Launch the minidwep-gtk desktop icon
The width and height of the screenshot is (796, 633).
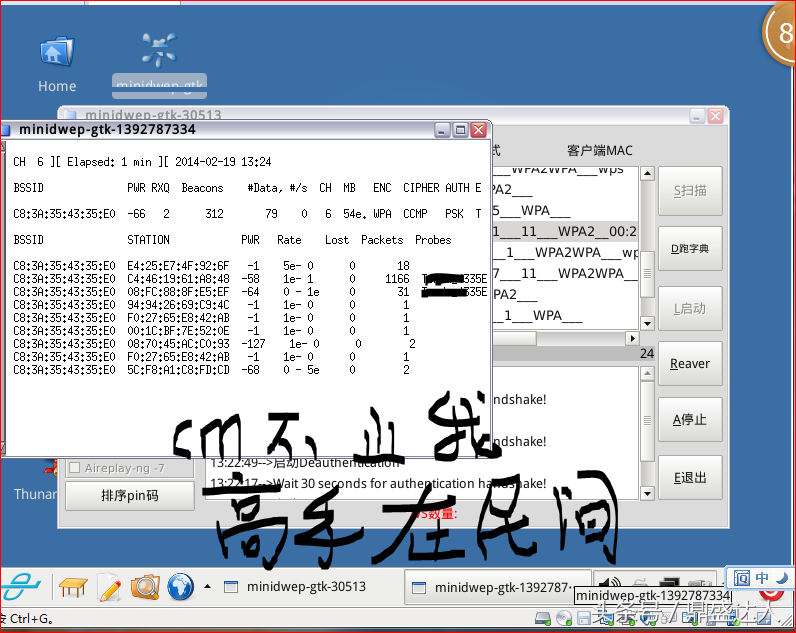click(159, 64)
